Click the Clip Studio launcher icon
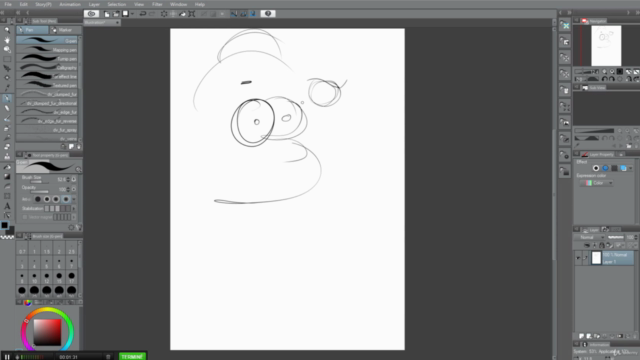Viewport: 640px width, 360px height. pos(92,14)
